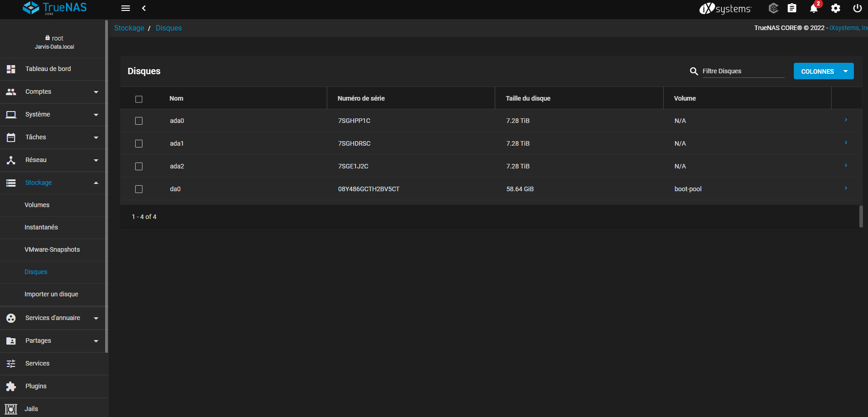Image resolution: width=868 pixels, height=417 pixels.
Task: Open TrueCommand status icon
Action: point(773,8)
